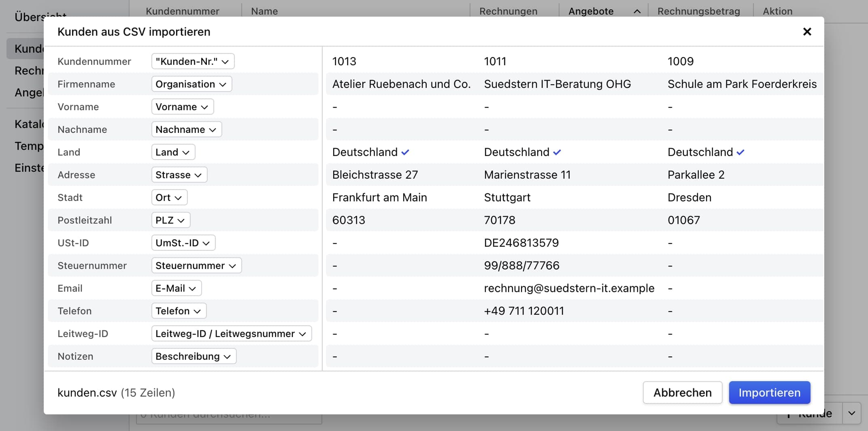The width and height of the screenshot is (868, 431).
Task: Open the Leitweg-ID / Leitwegsnummer dropdown
Action: tap(231, 333)
